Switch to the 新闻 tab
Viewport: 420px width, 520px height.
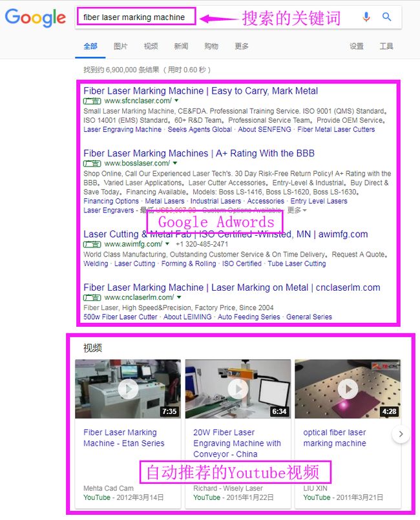click(x=181, y=46)
